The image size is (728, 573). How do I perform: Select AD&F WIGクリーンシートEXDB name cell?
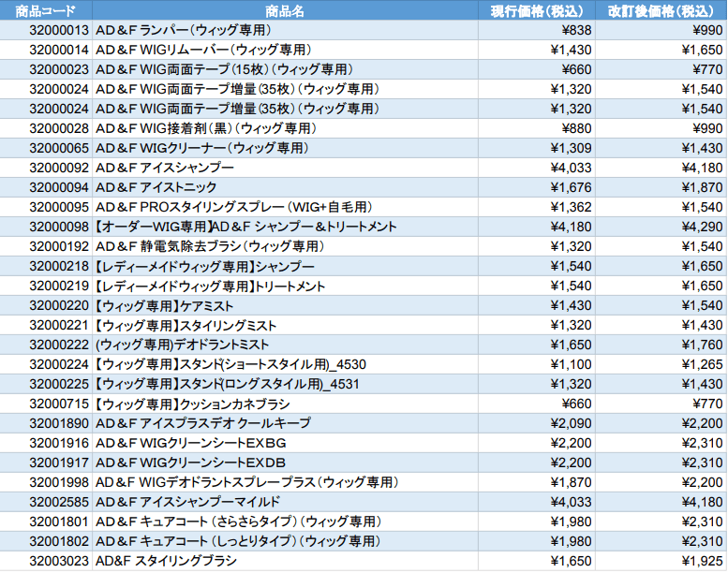(285, 463)
